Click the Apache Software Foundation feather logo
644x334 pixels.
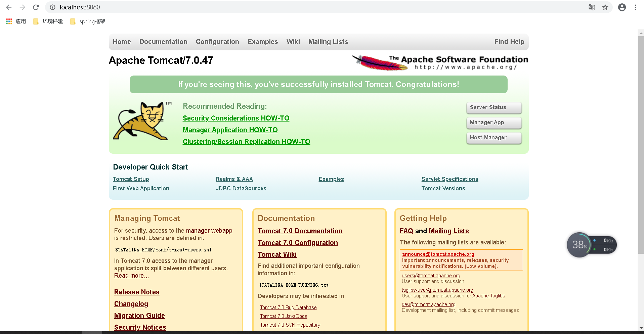click(x=440, y=62)
